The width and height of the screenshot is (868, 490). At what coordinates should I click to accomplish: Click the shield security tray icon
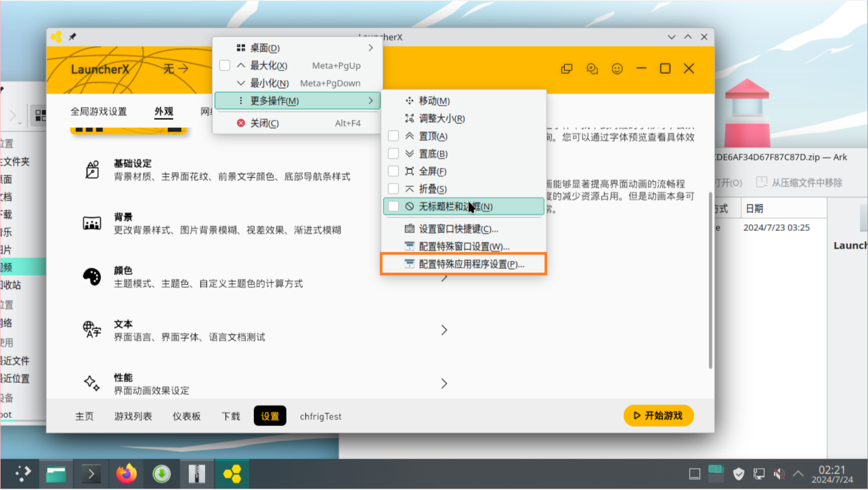[738, 474]
